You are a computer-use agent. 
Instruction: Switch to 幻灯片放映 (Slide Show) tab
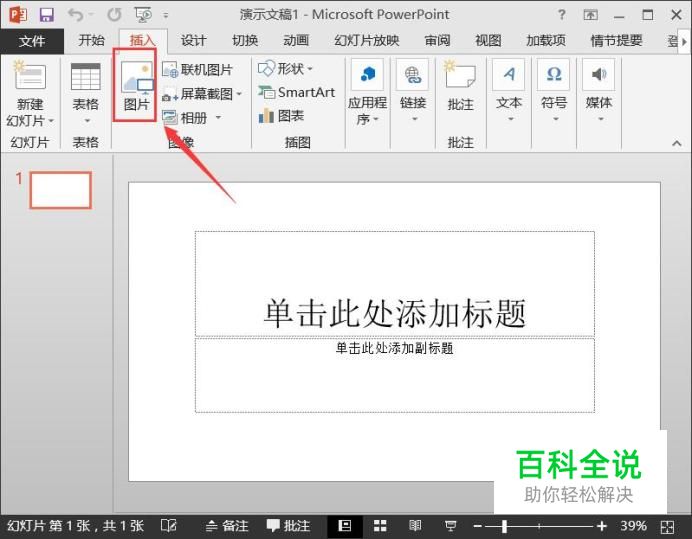coord(367,41)
